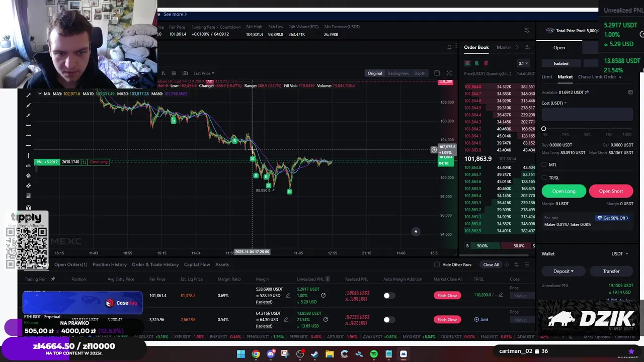Open wallet USDT currency dropdown

click(x=619, y=254)
